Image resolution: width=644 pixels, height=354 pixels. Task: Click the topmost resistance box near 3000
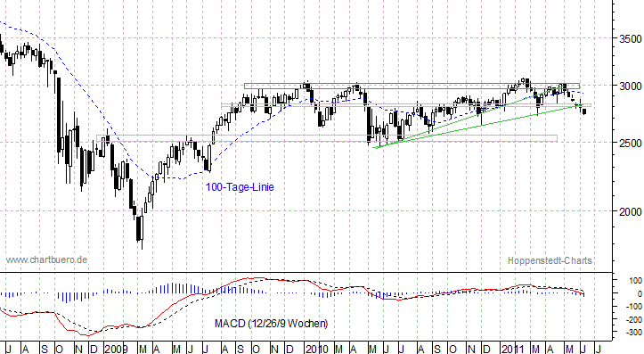[x=412, y=86]
